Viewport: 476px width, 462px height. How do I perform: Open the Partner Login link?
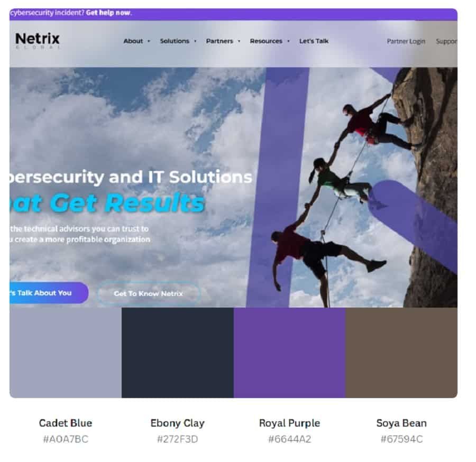(406, 41)
